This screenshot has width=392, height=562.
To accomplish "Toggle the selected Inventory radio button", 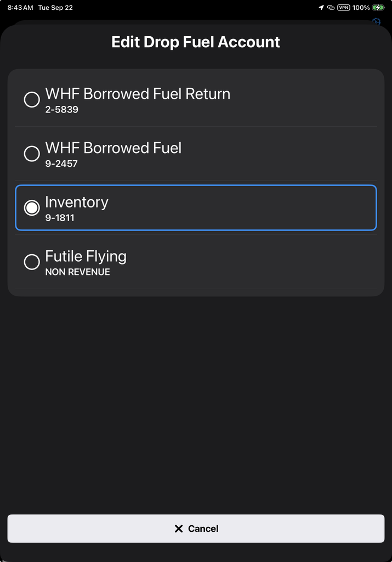I will tap(32, 207).
